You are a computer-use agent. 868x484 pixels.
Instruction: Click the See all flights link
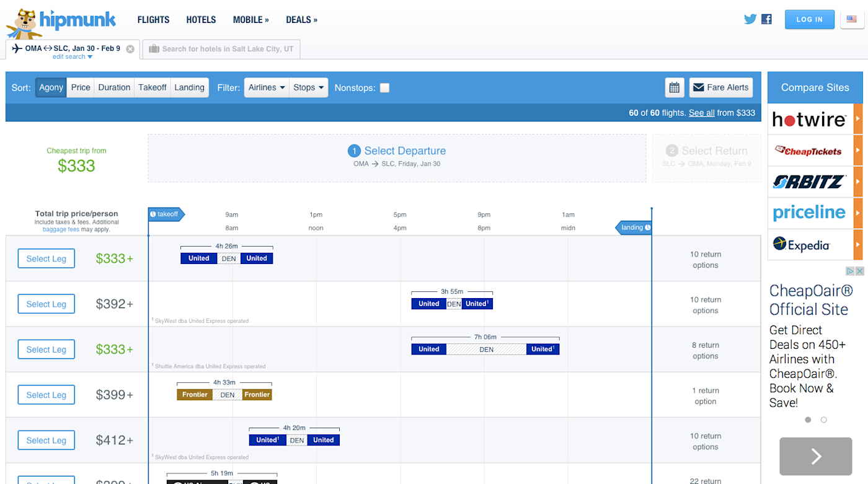[x=702, y=113]
